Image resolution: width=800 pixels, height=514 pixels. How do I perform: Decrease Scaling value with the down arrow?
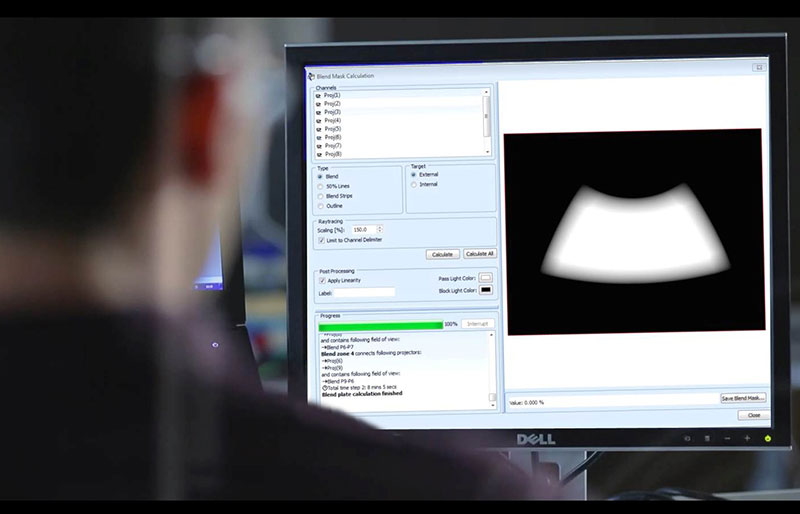tap(379, 232)
